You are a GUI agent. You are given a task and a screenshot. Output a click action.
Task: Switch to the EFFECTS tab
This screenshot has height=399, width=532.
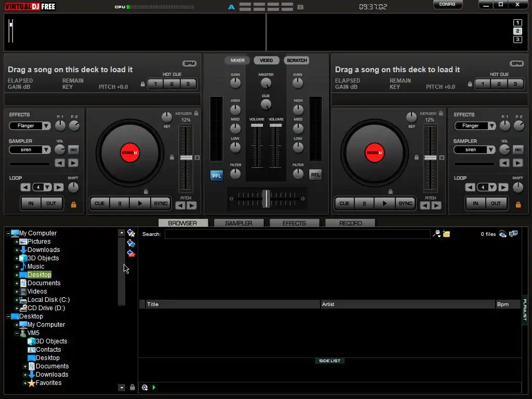tap(294, 223)
